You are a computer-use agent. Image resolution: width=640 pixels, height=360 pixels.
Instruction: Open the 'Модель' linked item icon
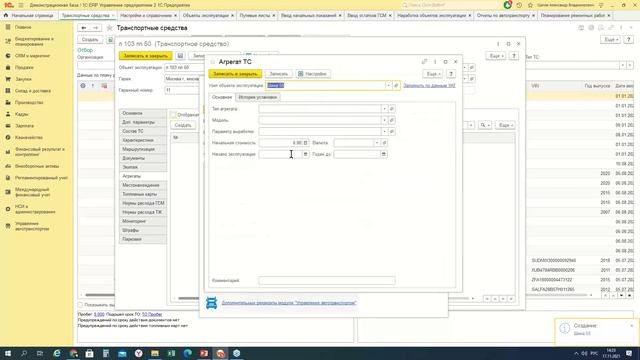[391, 120]
